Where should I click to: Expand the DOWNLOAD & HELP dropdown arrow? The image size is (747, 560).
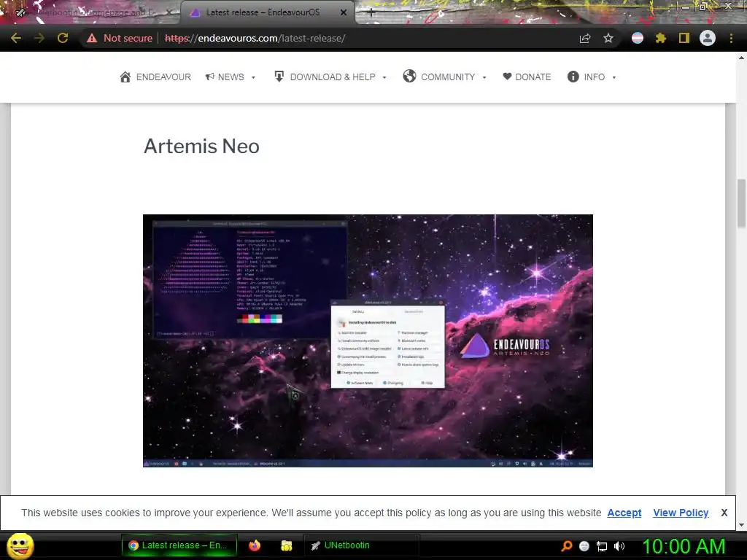click(x=384, y=77)
